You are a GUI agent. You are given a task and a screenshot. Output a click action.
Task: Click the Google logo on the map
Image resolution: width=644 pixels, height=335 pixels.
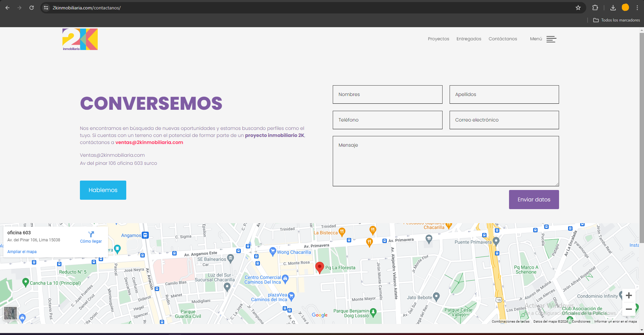click(320, 315)
